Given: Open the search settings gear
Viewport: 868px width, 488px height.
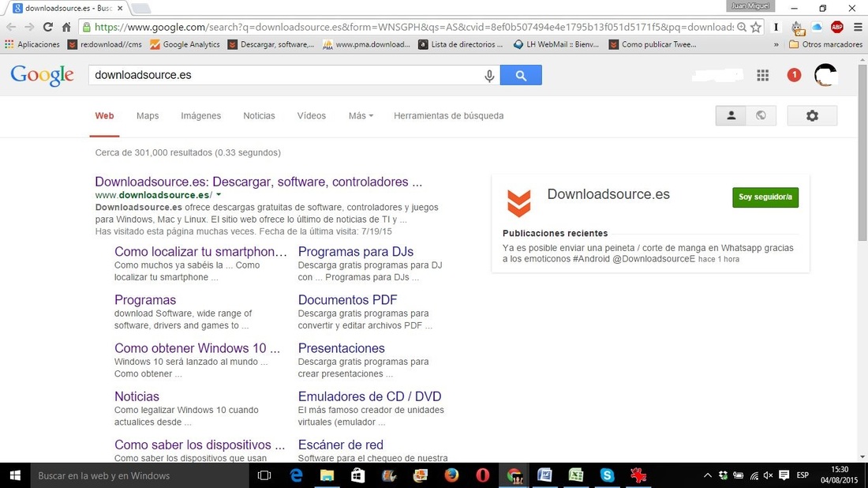Looking at the screenshot, I should click(x=812, y=116).
